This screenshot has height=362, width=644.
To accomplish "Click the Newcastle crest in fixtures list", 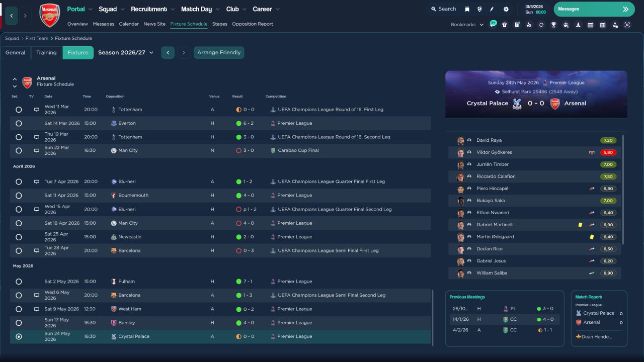I will pos(114,237).
